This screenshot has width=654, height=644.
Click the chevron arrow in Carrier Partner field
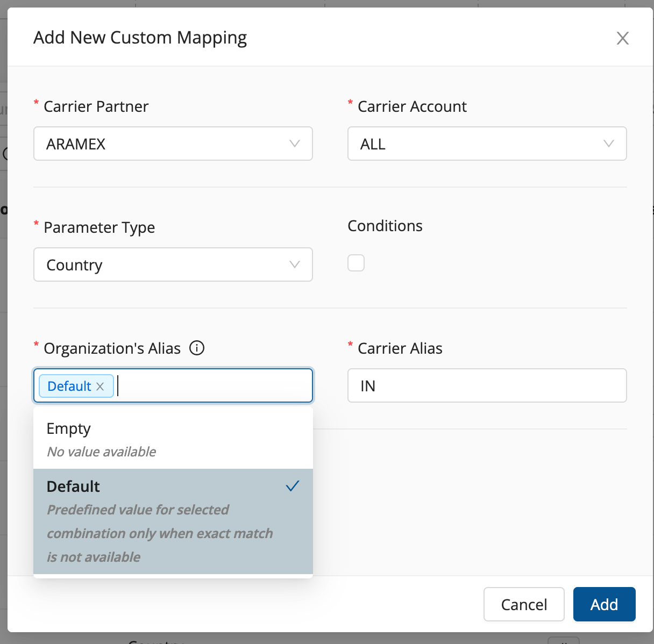pos(294,144)
